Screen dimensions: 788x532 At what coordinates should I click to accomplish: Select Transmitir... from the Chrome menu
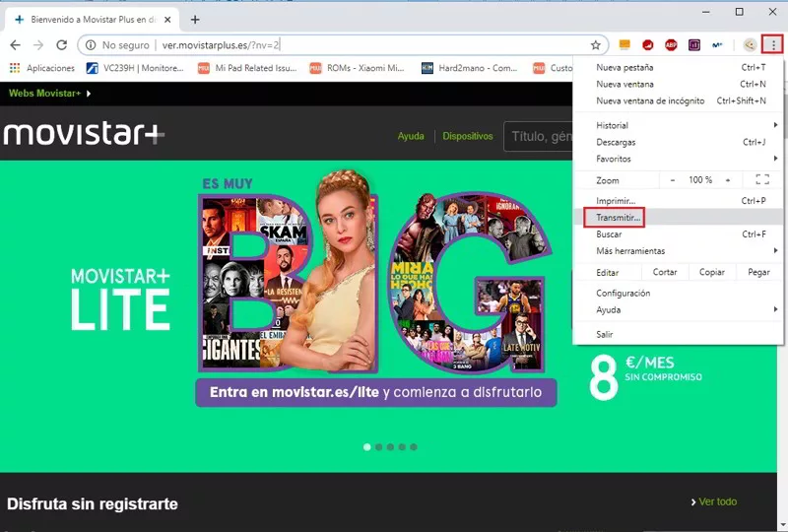coord(619,216)
